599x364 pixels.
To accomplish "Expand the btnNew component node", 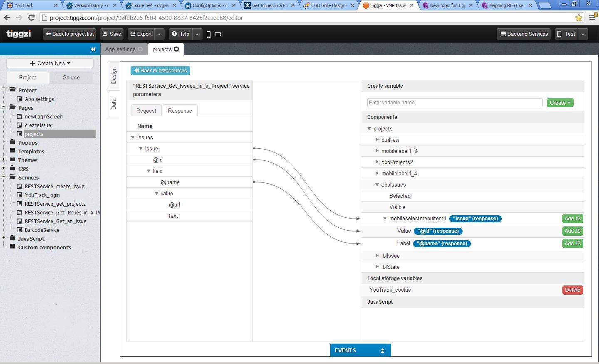I will click(x=377, y=140).
